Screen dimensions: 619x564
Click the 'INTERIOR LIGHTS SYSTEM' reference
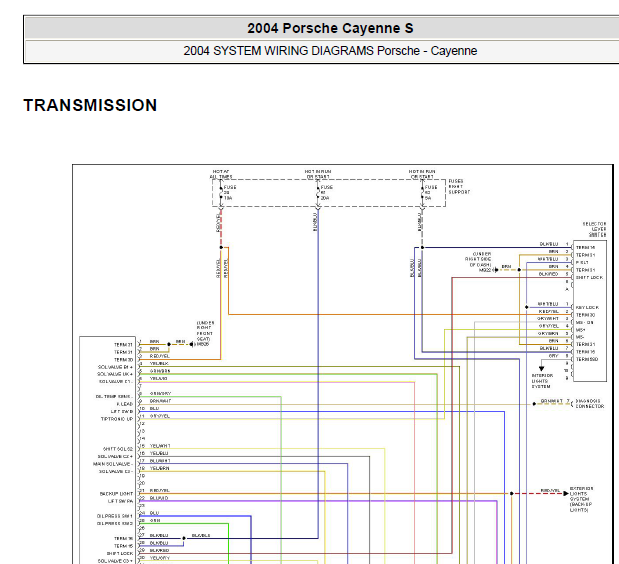[542, 381]
